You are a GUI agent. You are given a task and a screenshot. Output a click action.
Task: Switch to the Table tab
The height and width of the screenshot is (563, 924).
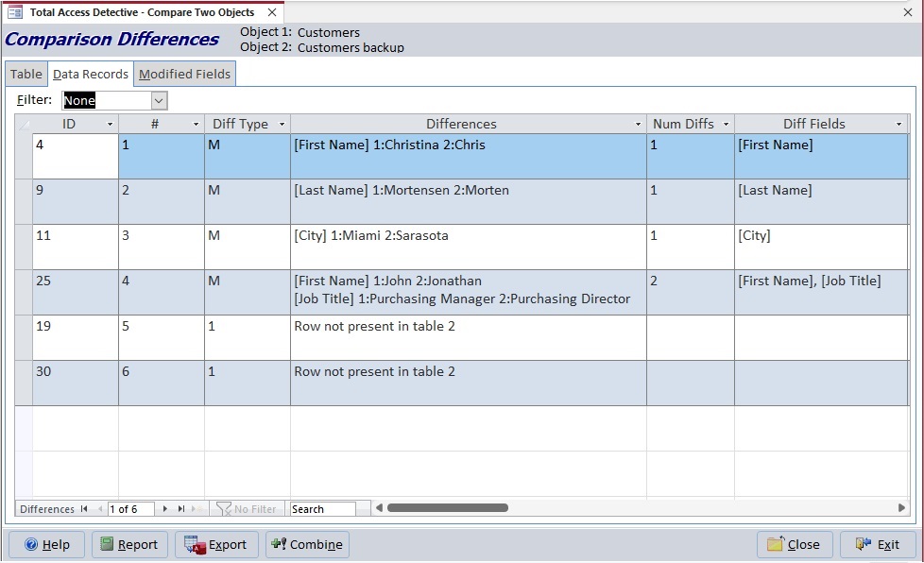(26, 74)
